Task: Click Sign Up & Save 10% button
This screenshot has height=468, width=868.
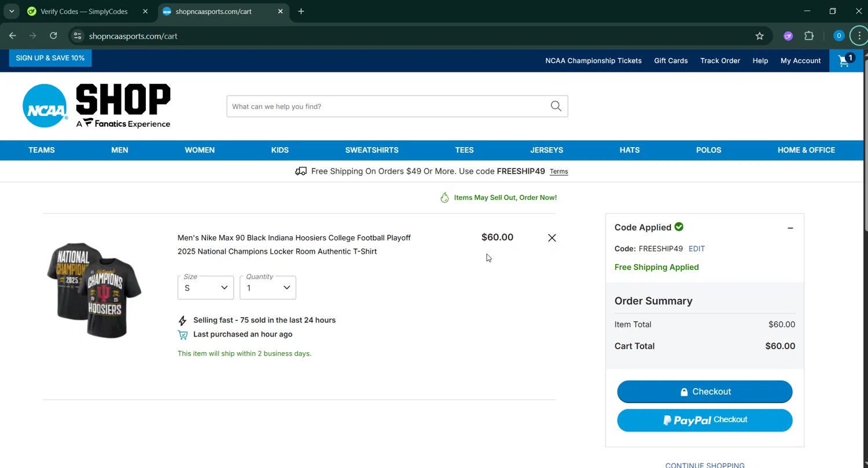Action: 50,58
